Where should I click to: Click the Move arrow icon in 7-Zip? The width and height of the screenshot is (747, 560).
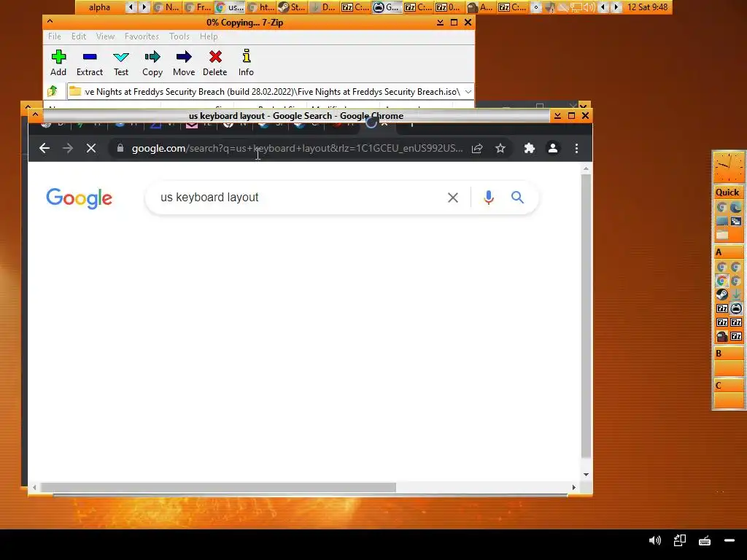184,57
